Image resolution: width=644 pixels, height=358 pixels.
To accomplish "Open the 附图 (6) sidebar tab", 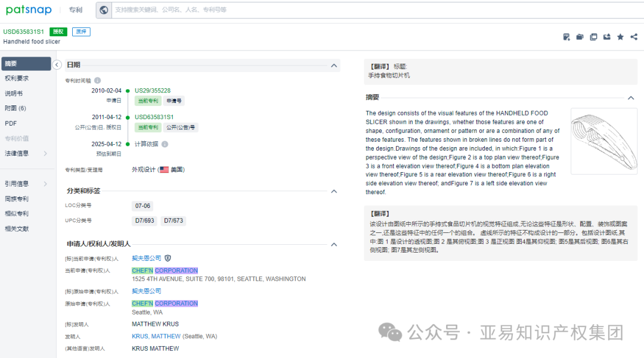I will point(16,108).
